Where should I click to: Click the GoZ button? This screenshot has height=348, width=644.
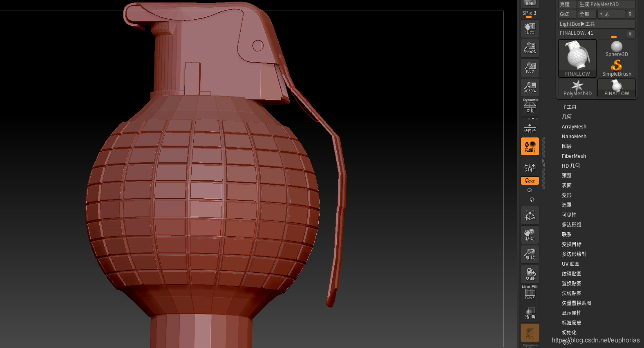(567, 14)
